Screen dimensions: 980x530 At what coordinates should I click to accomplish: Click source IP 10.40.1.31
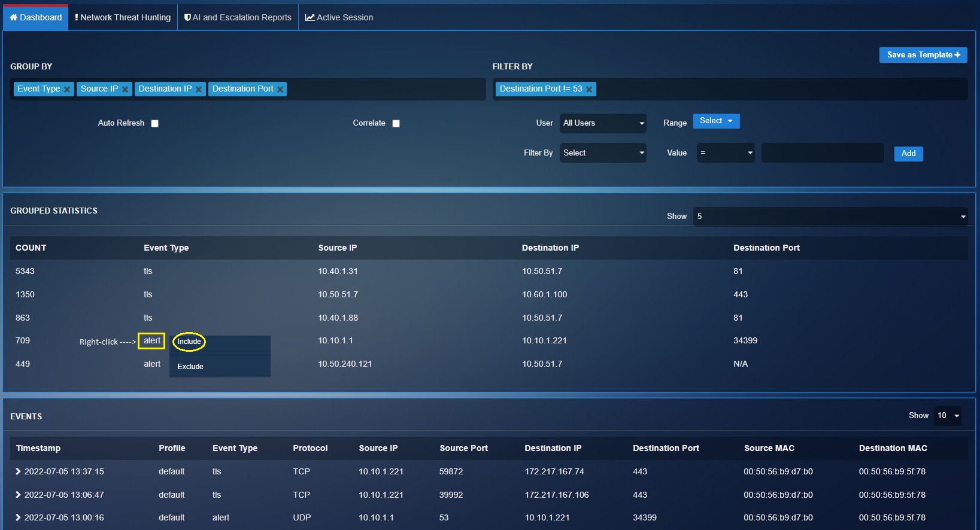click(x=338, y=271)
